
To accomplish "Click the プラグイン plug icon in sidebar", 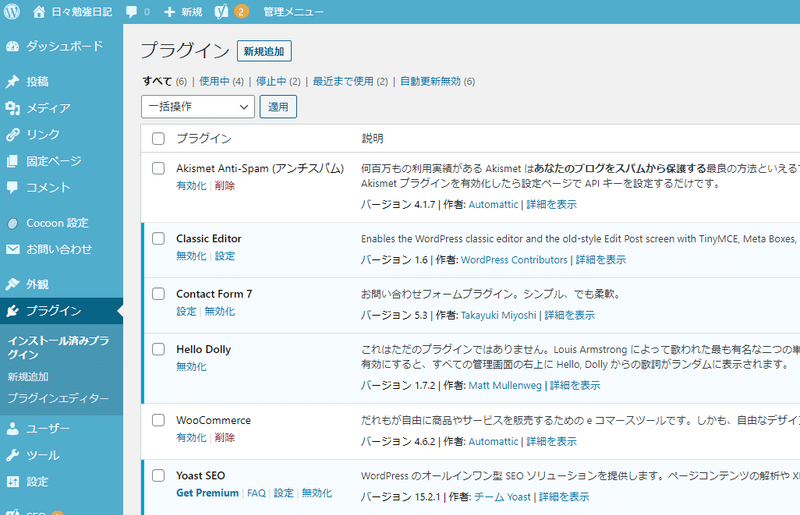I will (x=13, y=311).
